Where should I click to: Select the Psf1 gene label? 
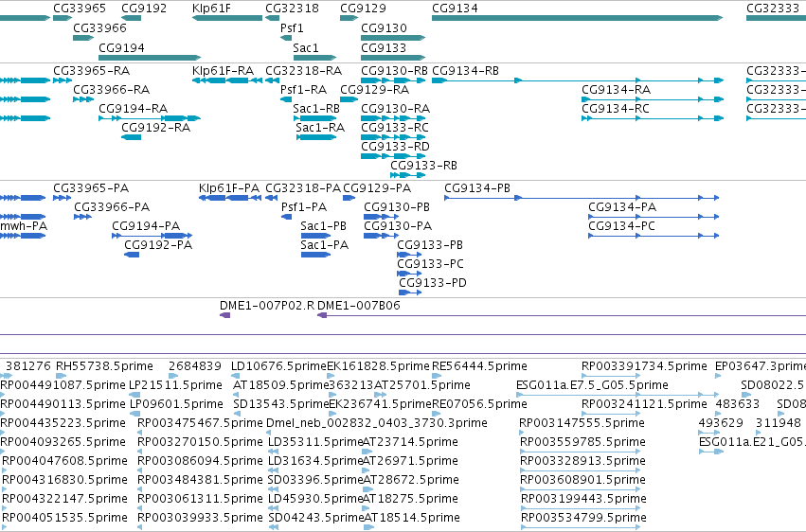pos(292,27)
